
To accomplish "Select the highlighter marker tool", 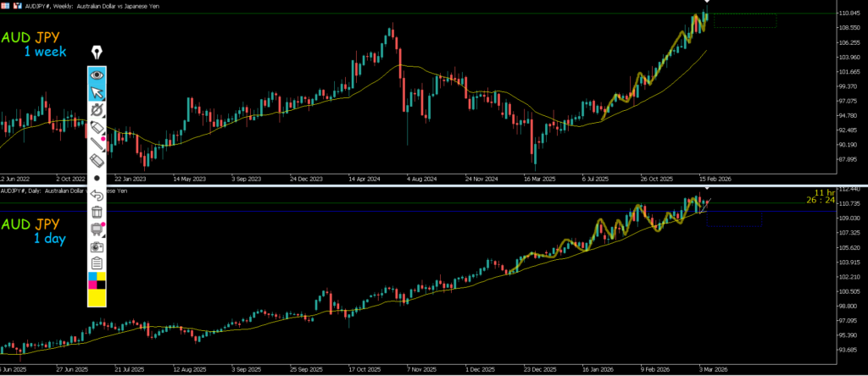I will [x=97, y=128].
